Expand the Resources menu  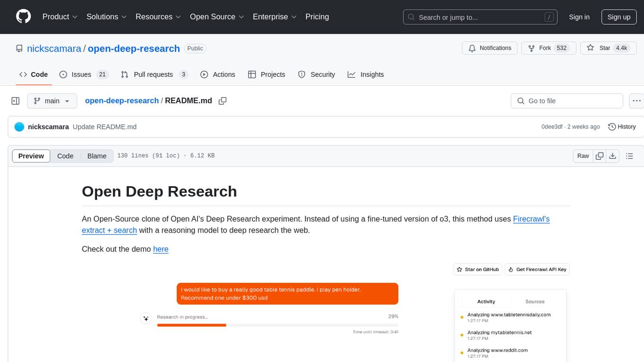click(158, 17)
